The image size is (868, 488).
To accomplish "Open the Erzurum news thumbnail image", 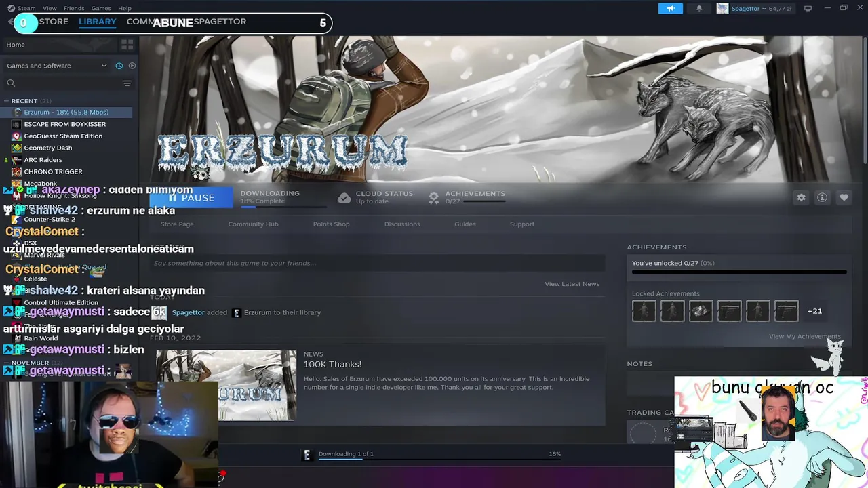I will (x=226, y=385).
